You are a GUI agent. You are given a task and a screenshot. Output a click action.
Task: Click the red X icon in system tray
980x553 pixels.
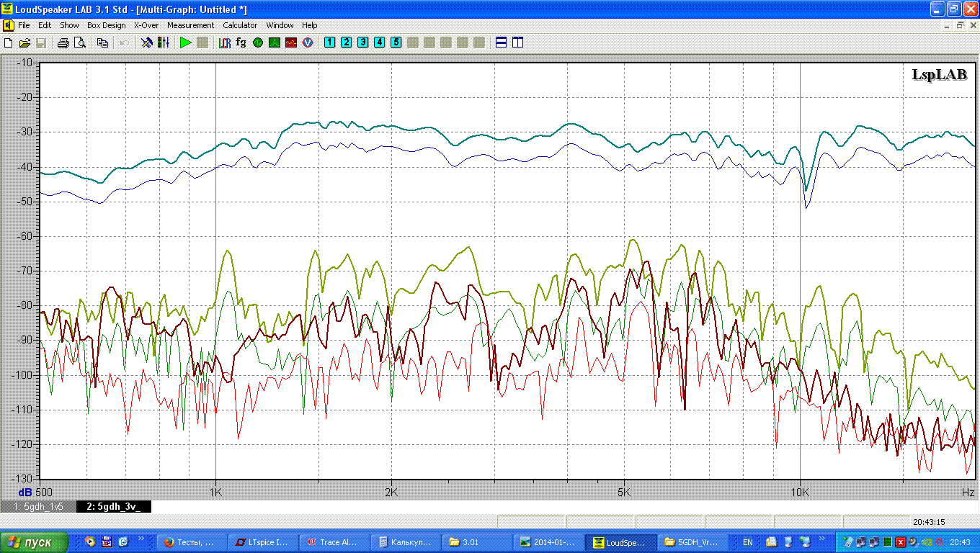point(900,542)
